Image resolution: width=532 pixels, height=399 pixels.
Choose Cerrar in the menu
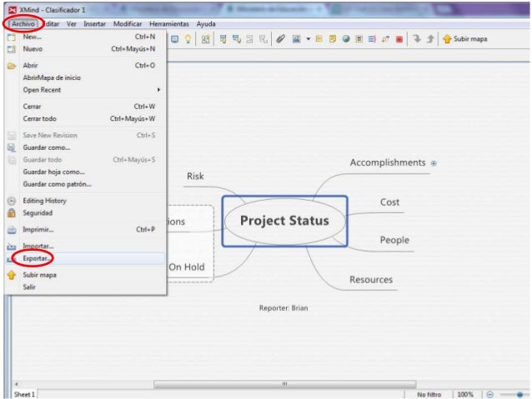pos(85,107)
